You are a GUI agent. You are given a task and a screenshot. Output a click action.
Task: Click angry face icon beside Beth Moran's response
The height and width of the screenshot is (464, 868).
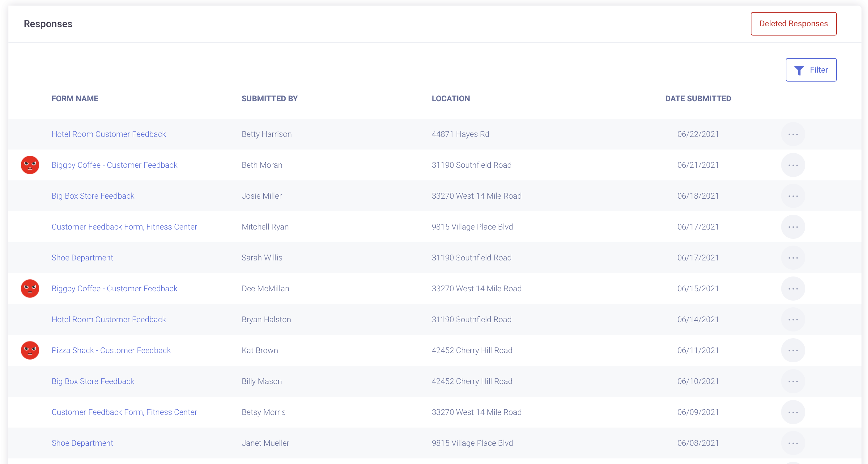30,165
